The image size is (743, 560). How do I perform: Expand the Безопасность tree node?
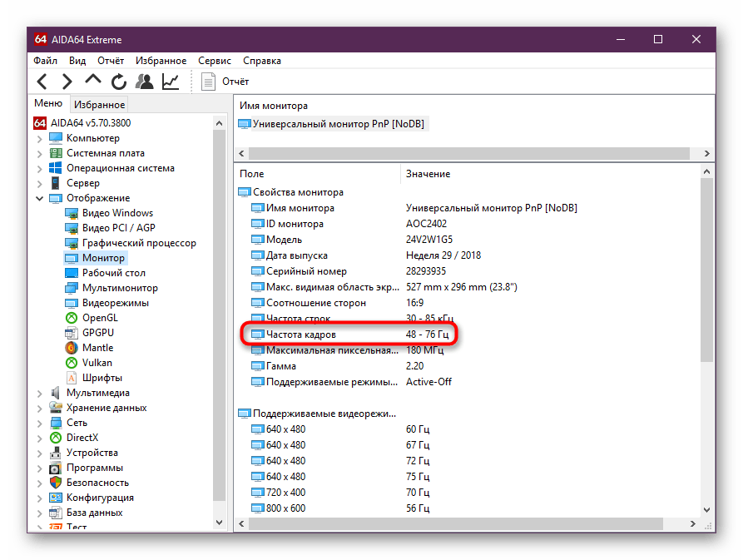pyautogui.click(x=40, y=483)
